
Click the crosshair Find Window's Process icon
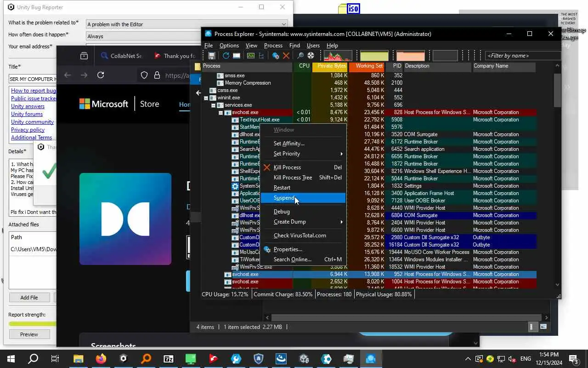click(311, 56)
